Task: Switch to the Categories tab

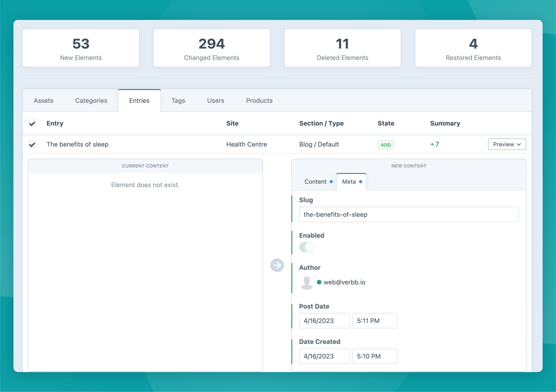Action: click(91, 101)
